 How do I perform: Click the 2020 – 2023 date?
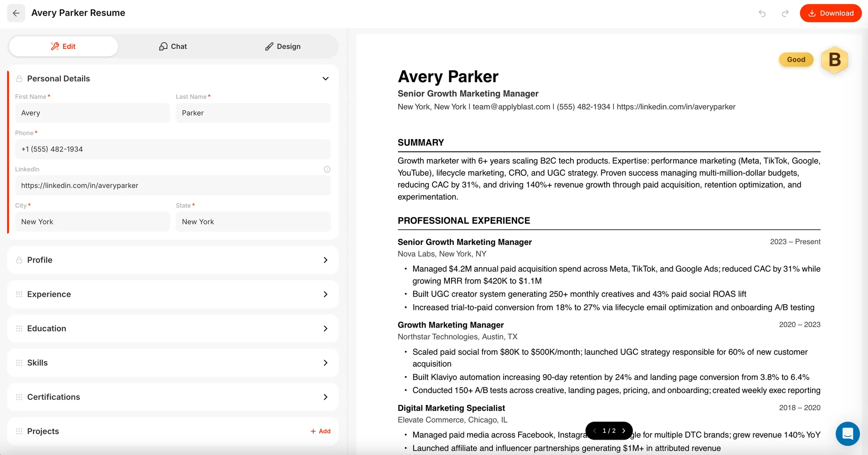click(x=800, y=324)
